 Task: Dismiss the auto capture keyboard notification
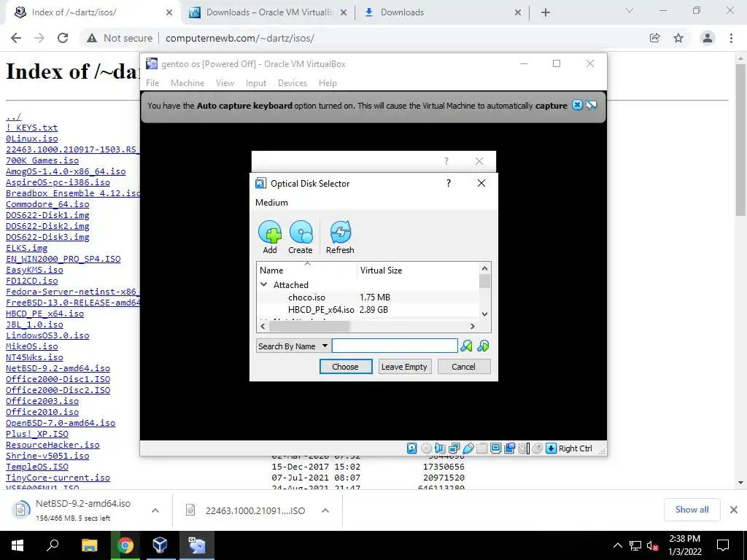(x=577, y=105)
